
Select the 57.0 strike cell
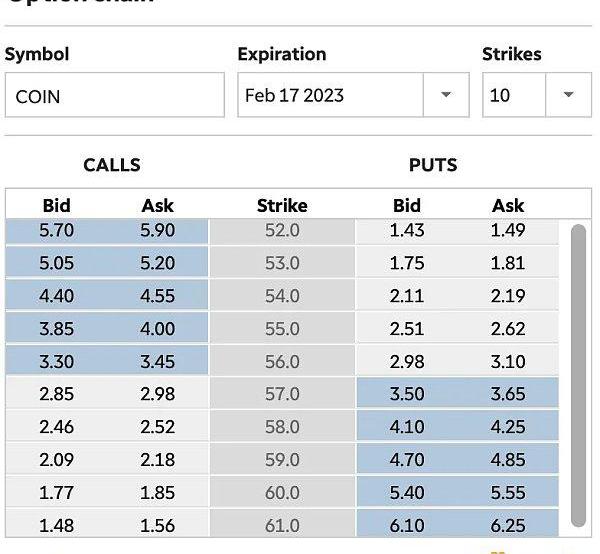pos(282,394)
